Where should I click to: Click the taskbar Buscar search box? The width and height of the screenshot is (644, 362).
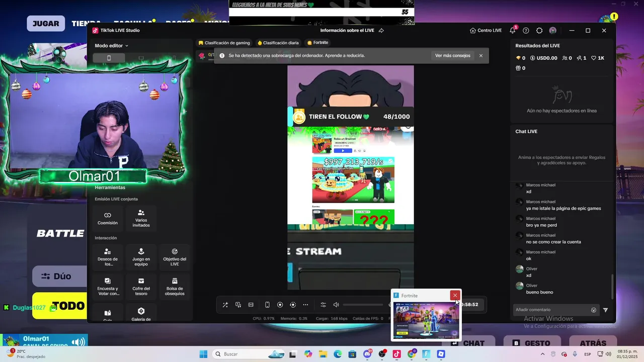(250, 354)
